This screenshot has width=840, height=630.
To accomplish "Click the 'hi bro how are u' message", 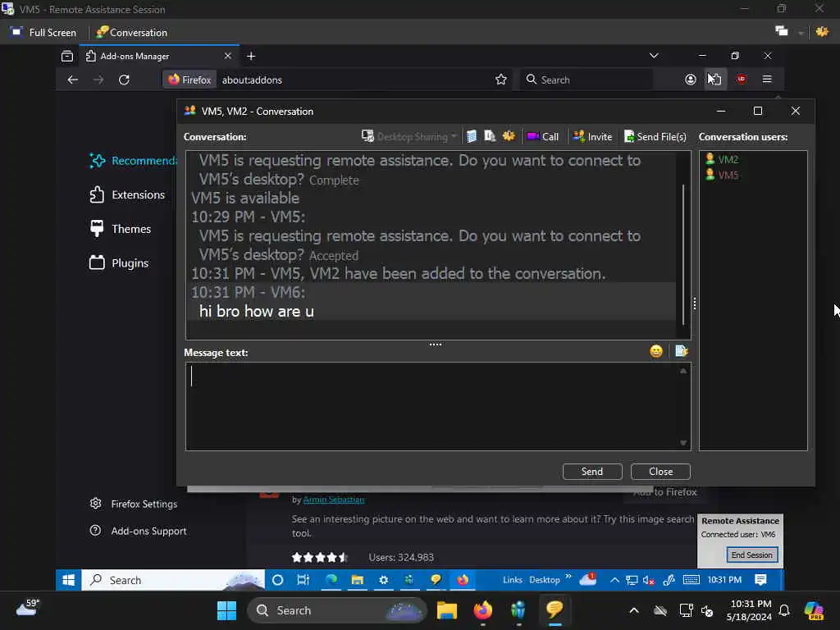I will [x=257, y=311].
